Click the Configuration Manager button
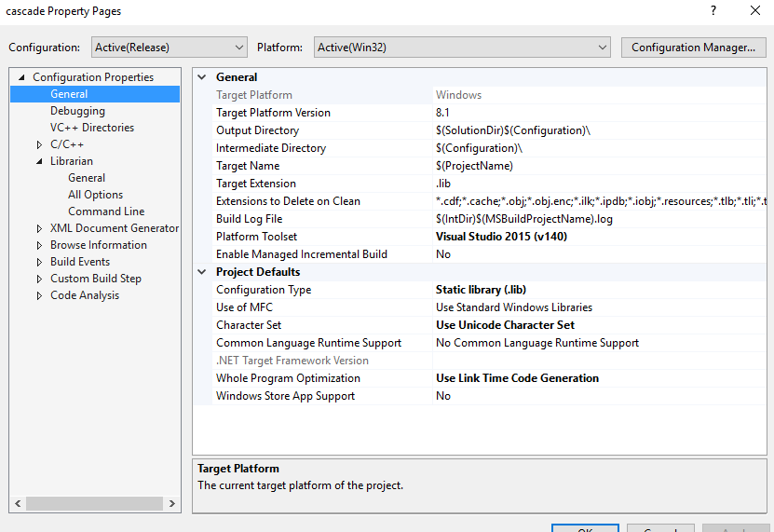Viewport: 774px width, 532px height. pyautogui.click(x=693, y=48)
